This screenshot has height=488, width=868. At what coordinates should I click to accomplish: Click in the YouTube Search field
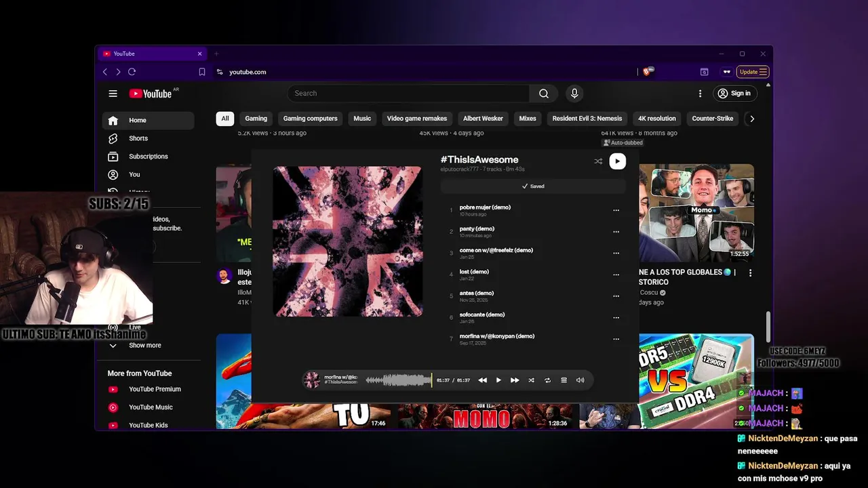[408, 94]
